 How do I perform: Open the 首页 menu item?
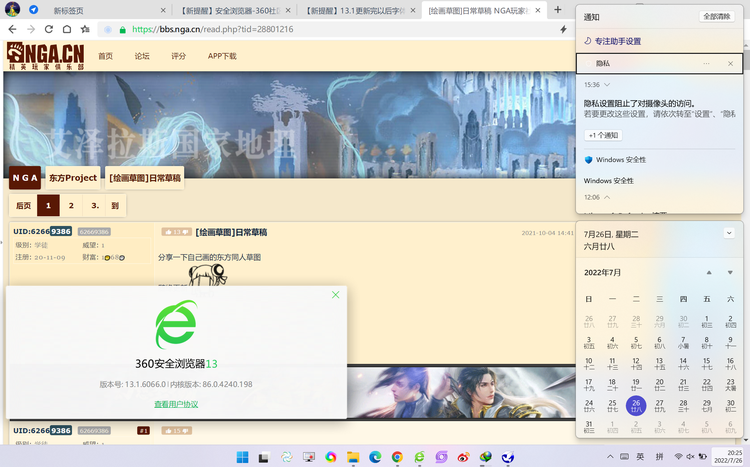coord(105,56)
